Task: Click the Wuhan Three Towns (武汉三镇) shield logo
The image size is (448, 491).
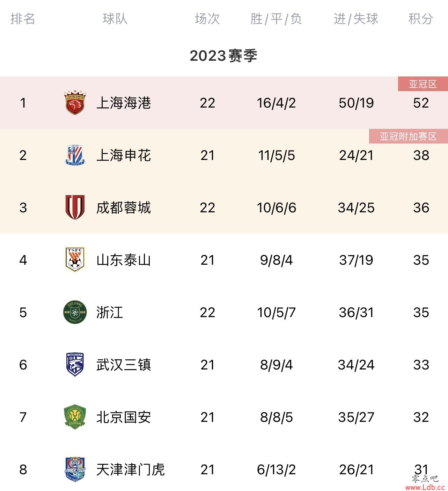Action: tap(75, 365)
